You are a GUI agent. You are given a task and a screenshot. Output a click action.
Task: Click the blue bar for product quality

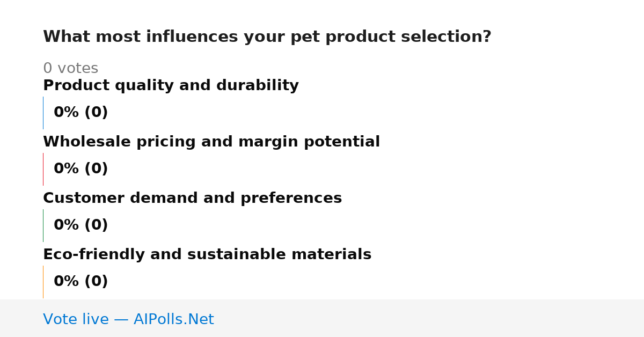(x=43, y=113)
